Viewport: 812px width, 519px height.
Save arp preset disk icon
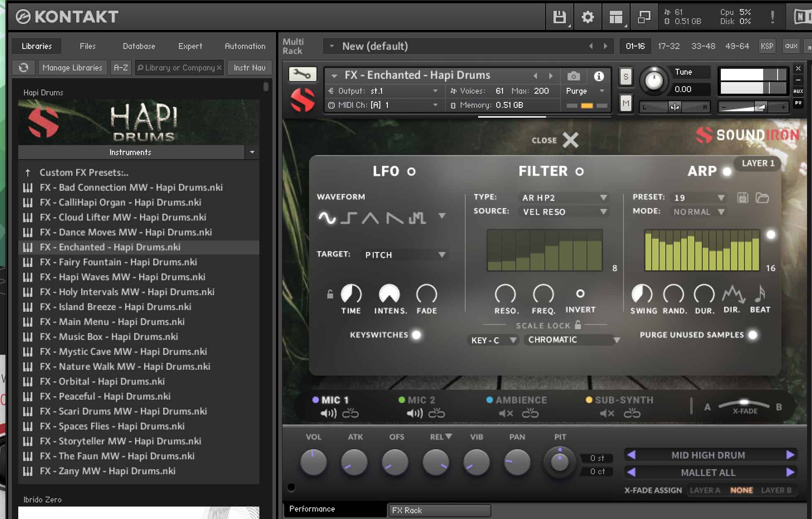(x=742, y=198)
